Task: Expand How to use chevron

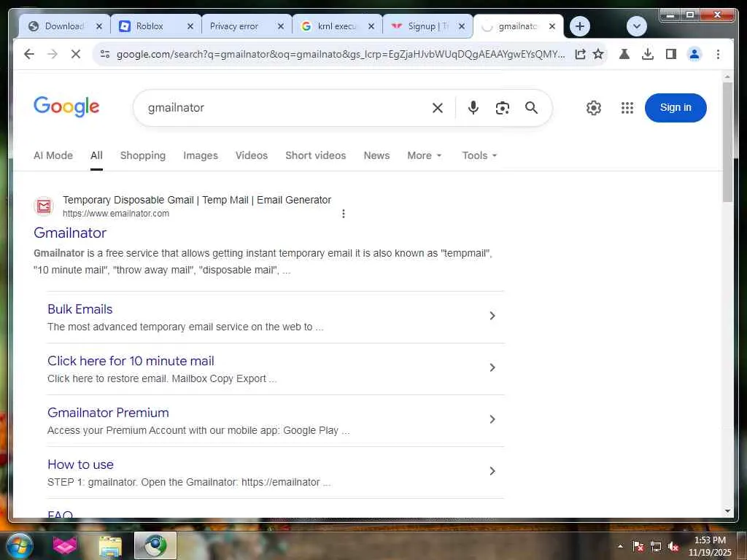Action: tap(492, 471)
